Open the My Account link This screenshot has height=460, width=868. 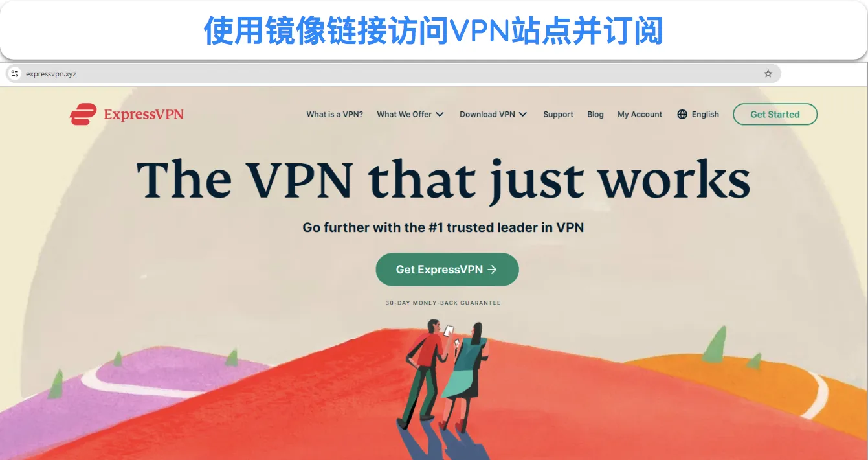[x=640, y=115]
